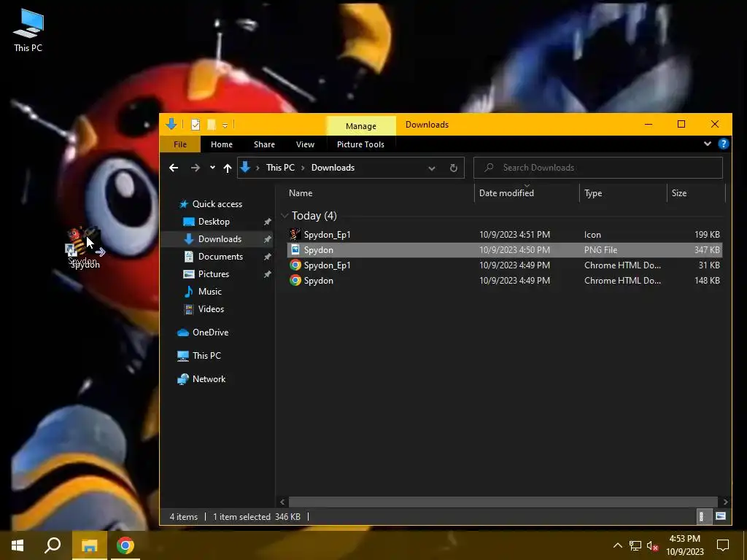747x560 pixels.
Task: Click the Spydon icon on the desktop
Action: tap(84, 248)
